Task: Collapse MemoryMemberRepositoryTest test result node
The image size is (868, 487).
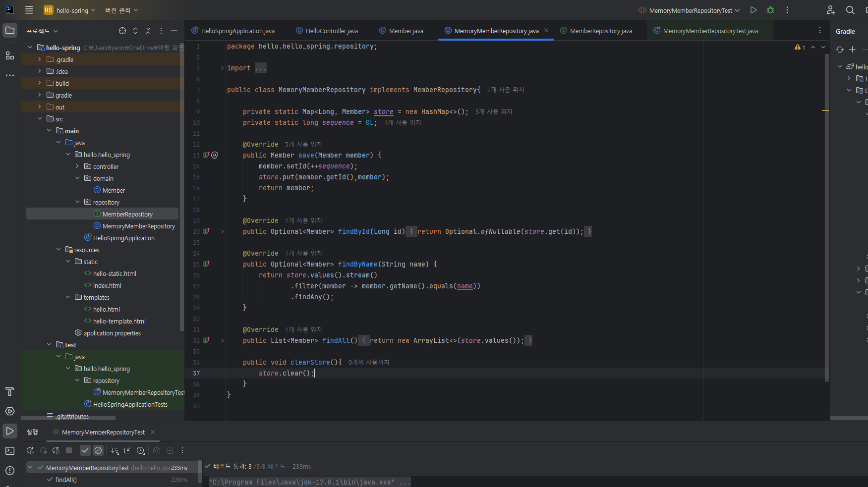Action: coord(30,467)
